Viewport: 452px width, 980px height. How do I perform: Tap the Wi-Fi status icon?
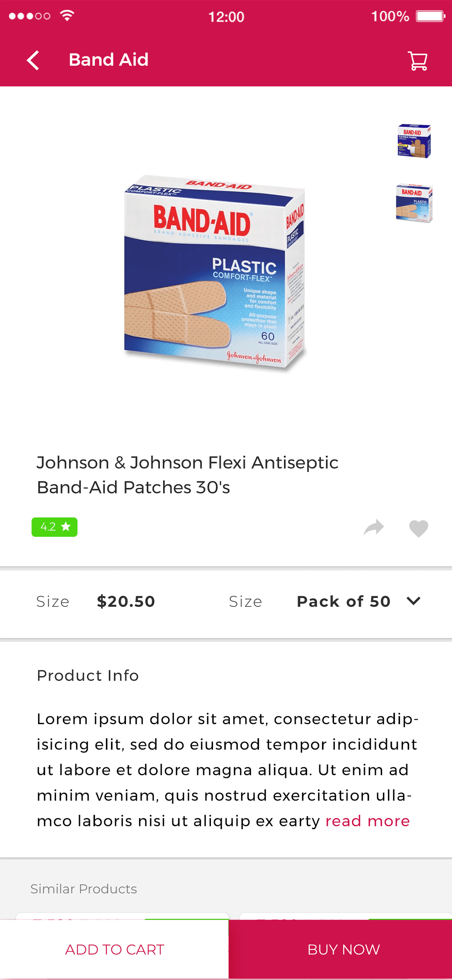click(67, 15)
